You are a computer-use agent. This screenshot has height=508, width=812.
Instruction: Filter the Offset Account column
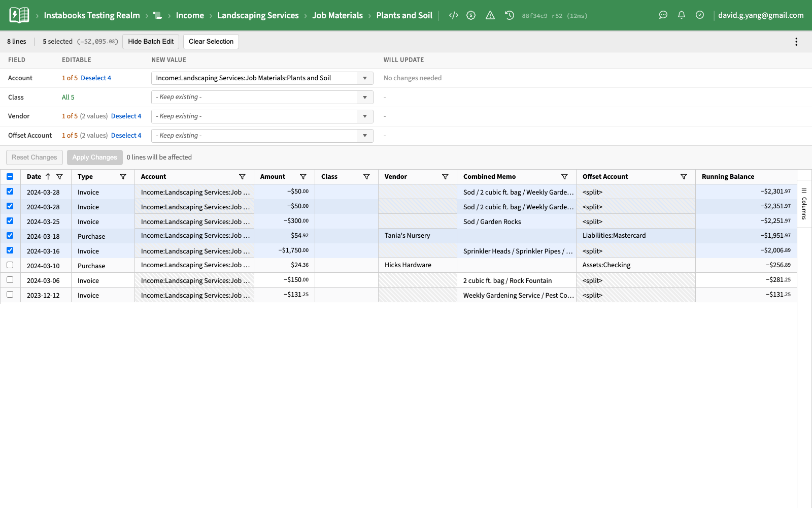[684, 177]
